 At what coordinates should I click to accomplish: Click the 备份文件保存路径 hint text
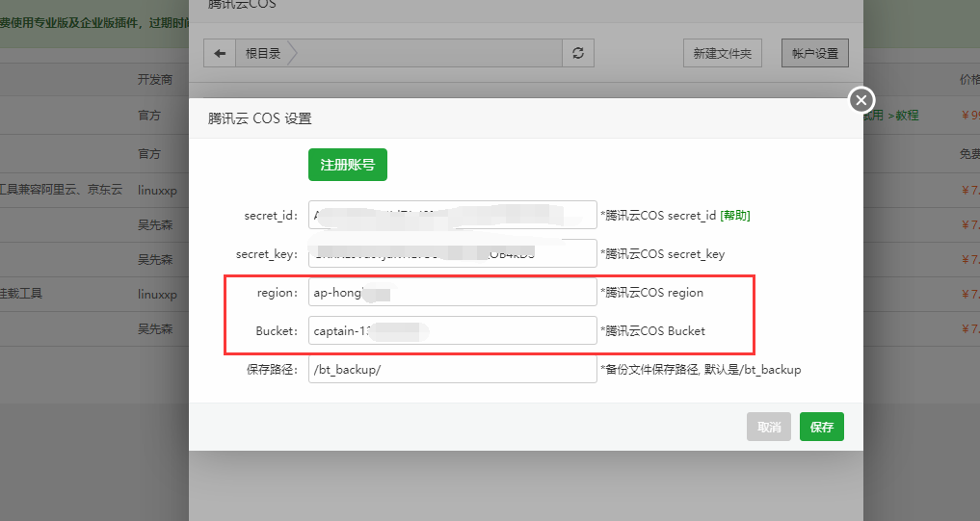click(701, 370)
